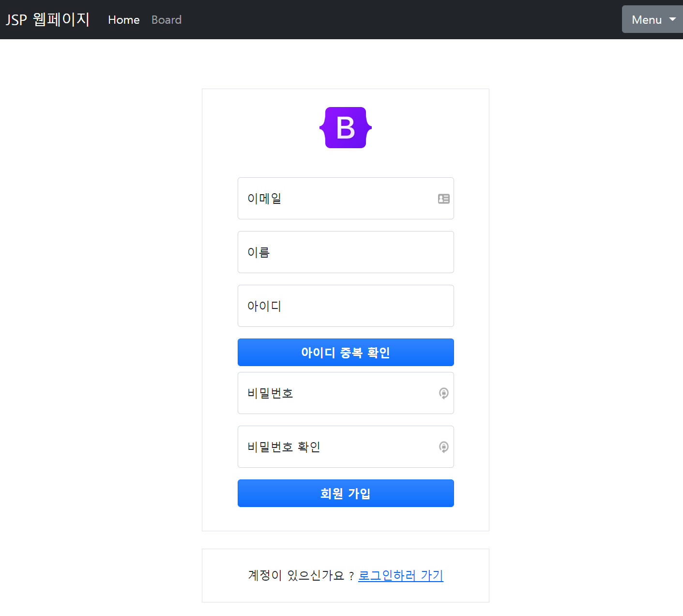Click the text 계정이 있으신가요 ?
The height and width of the screenshot is (616, 683).
pyautogui.click(x=301, y=575)
